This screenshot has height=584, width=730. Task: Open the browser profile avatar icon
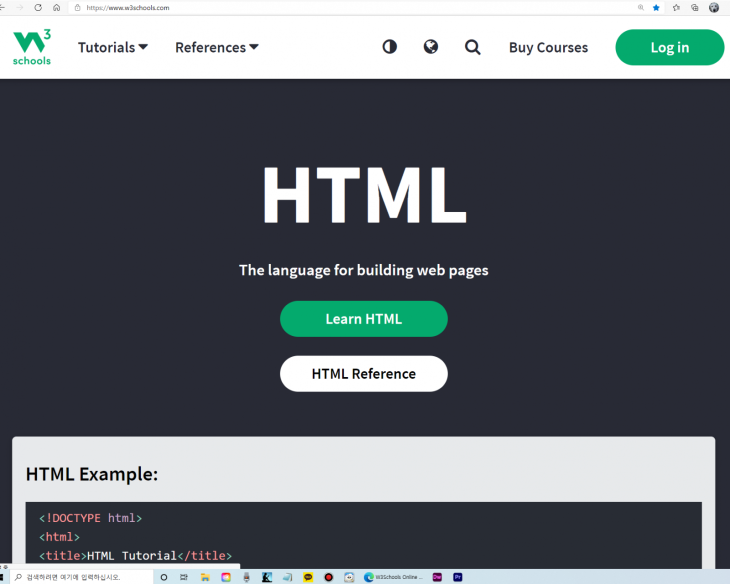point(713,7)
